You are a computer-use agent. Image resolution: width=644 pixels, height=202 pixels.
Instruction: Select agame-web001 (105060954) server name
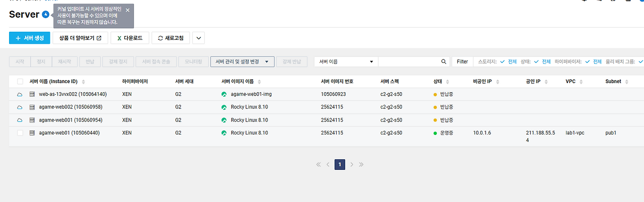tap(71, 120)
